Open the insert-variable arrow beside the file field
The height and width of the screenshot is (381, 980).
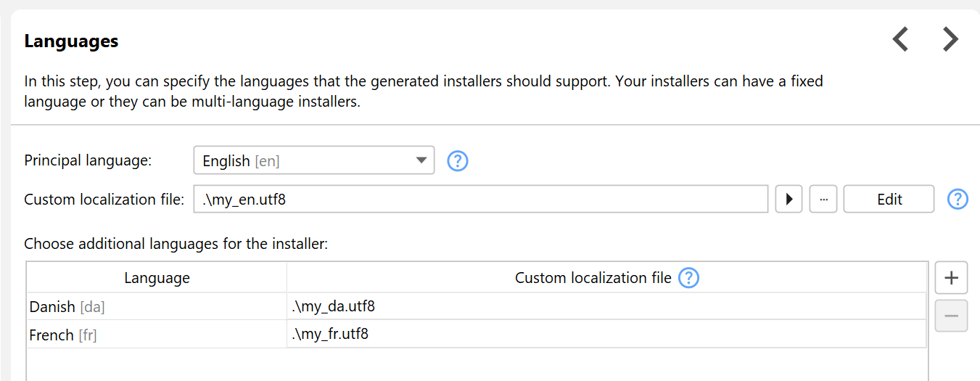788,199
